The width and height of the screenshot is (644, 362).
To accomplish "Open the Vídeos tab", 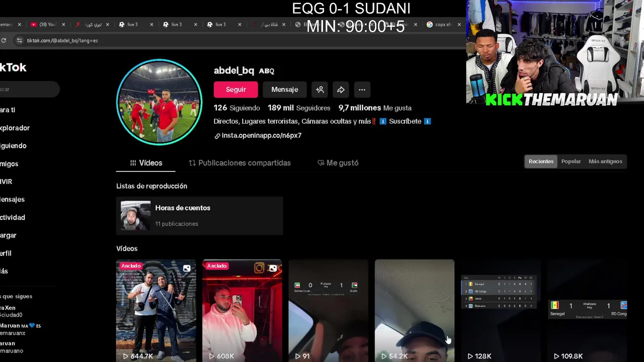I will pyautogui.click(x=146, y=163).
